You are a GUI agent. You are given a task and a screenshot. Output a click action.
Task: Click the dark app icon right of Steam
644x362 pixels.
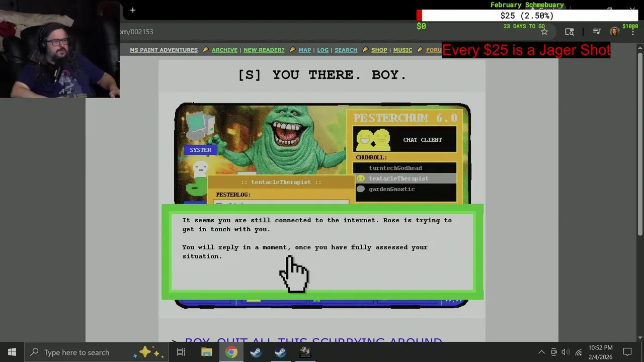[x=305, y=352]
